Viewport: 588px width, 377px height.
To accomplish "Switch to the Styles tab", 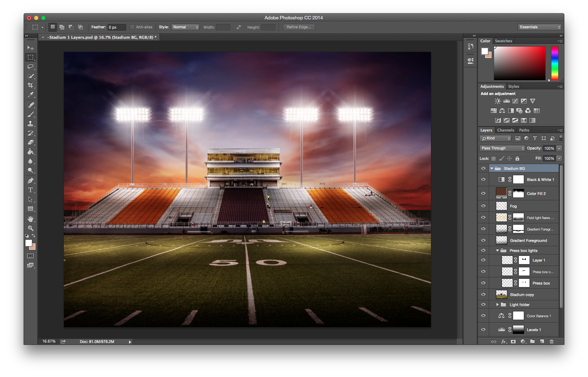I will tap(513, 87).
